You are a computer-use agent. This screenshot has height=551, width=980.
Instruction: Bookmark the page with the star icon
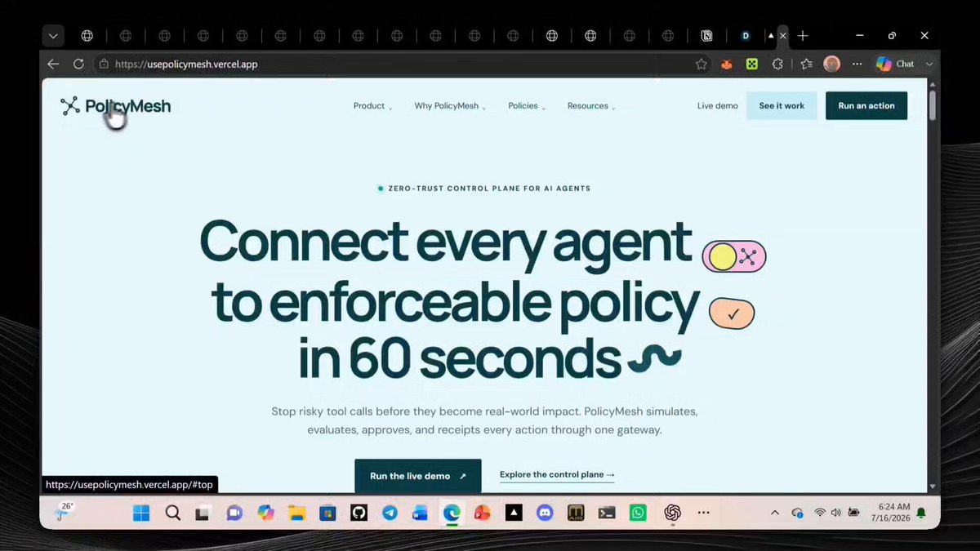pyautogui.click(x=701, y=64)
